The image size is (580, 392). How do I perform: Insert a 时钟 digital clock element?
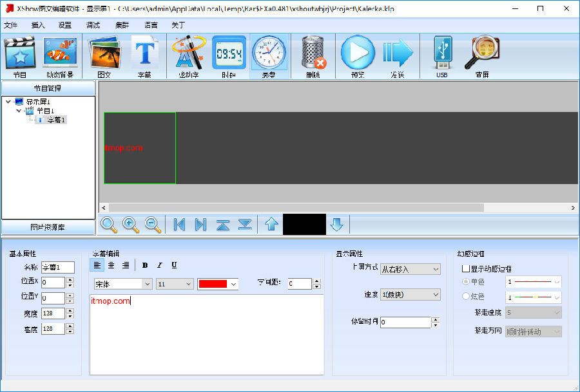click(x=229, y=57)
